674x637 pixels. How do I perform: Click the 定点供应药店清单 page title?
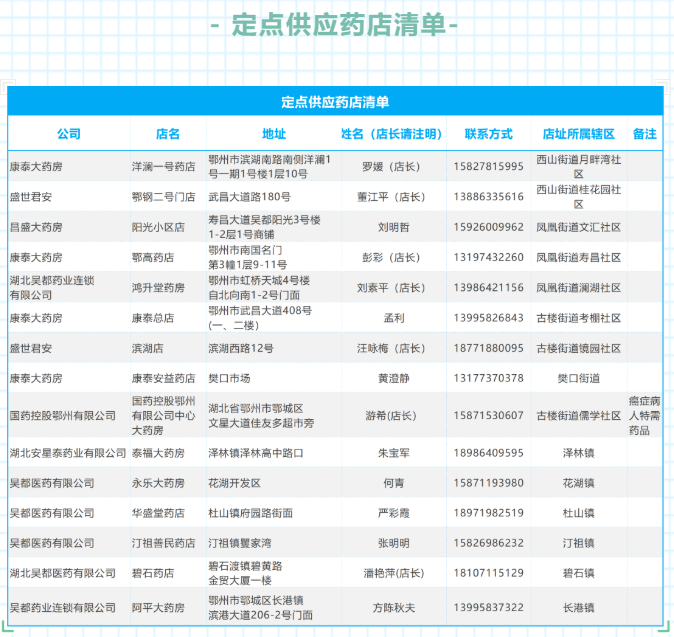(337, 24)
